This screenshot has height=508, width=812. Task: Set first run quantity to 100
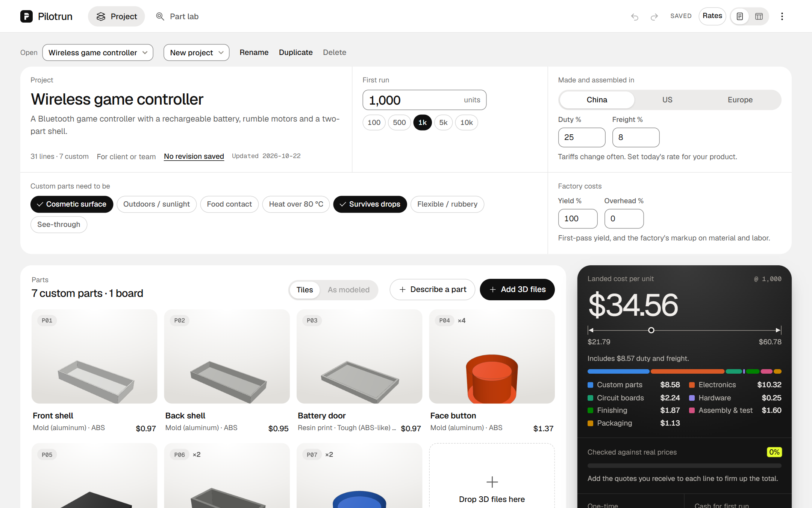click(x=374, y=123)
